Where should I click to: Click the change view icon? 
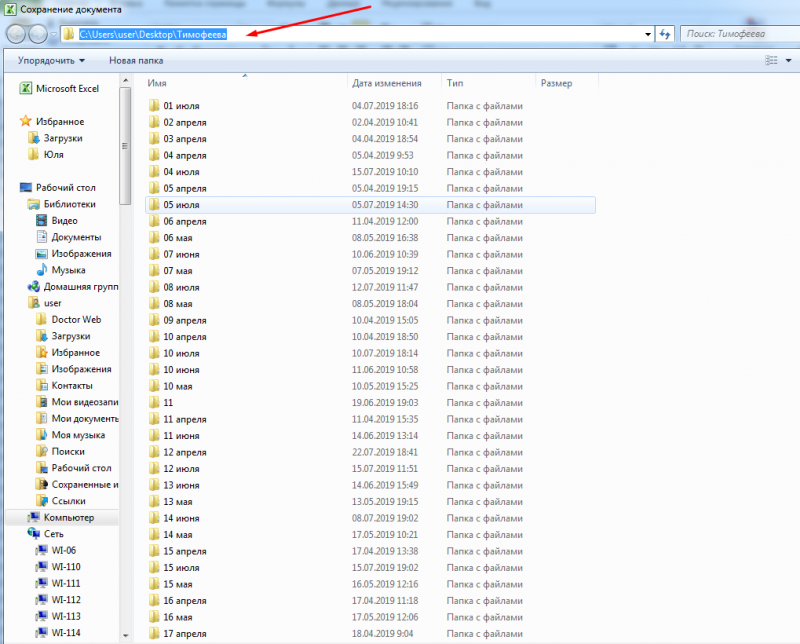771,60
